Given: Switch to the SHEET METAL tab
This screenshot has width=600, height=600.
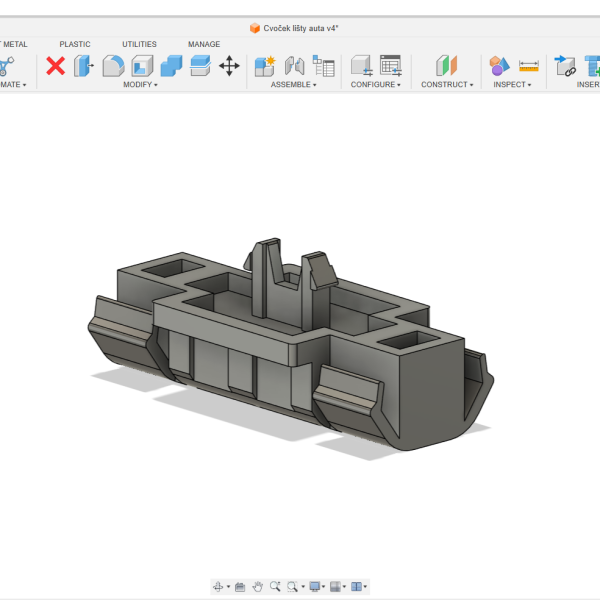Looking at the screenshot, I should click(14, 44).
